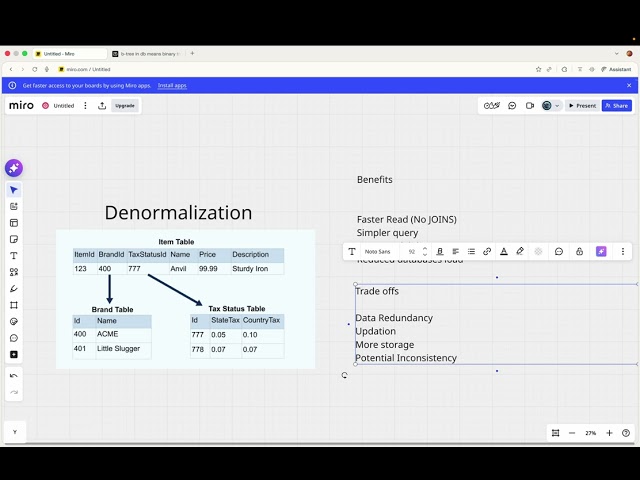Open the timer and reactions collaboration tools
640x480 pixels.
[x=491, y=106]
